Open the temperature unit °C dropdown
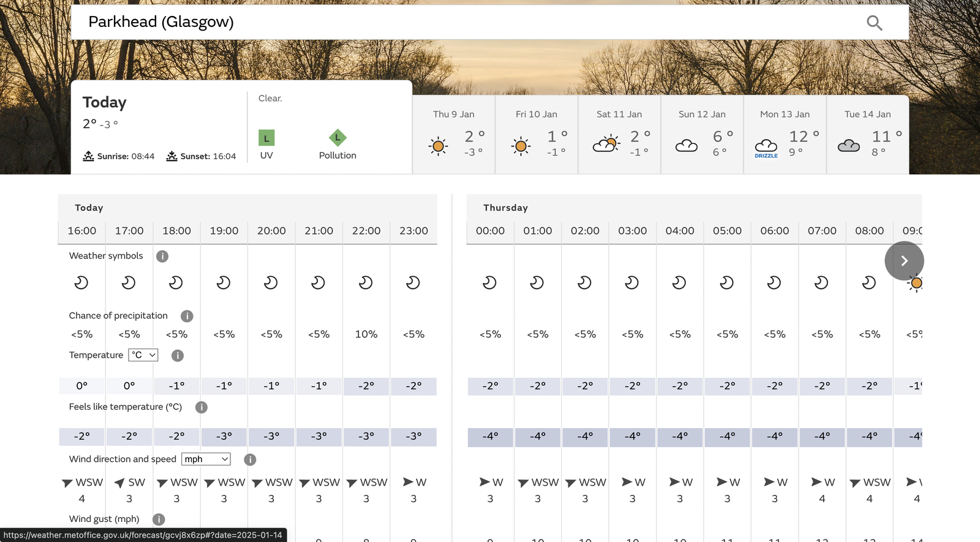The image size is (980, 542). pos(143,355)
